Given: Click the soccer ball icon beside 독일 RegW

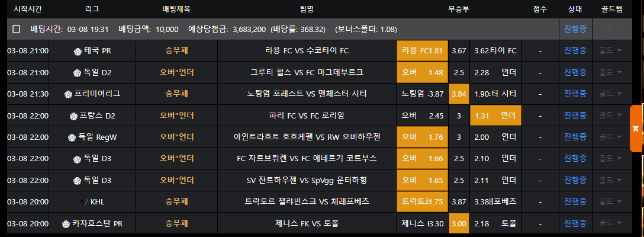Looking at the screenshot, I should (72, 137).
